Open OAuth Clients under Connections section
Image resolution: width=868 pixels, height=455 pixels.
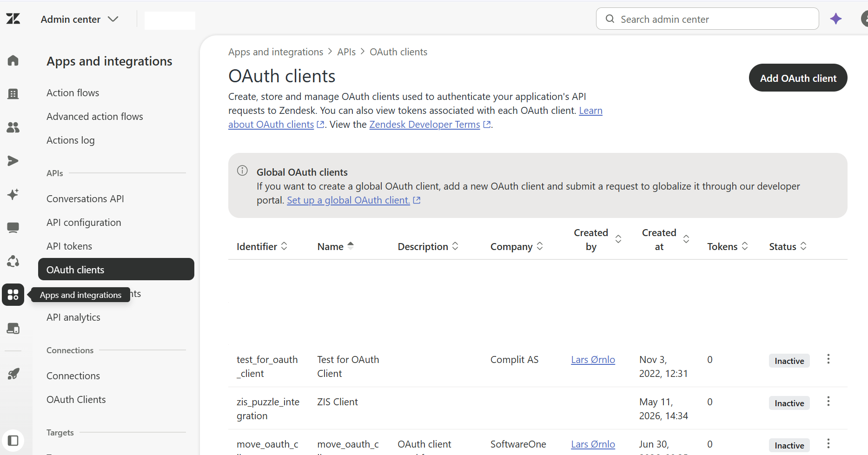click(76, 399)
